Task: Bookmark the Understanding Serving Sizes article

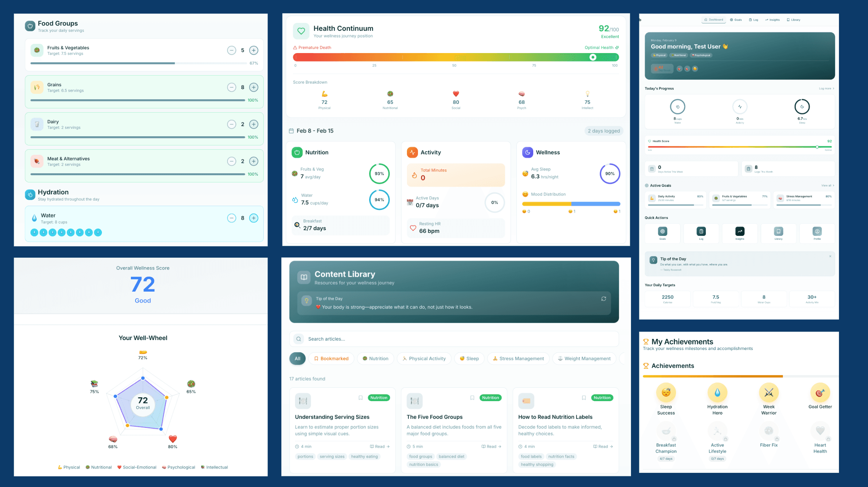Action: [x=361, y=398]
